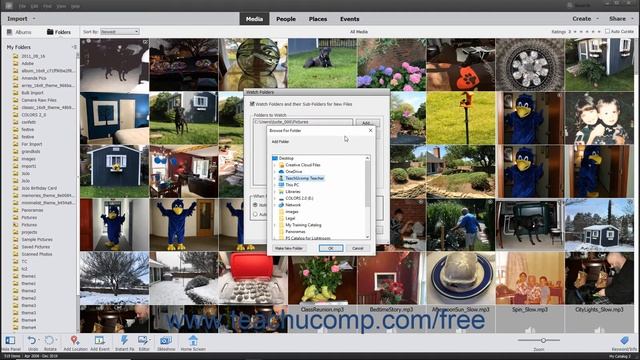The width and height of the screenshot is (640, 360).
Task: Click the My Folders view options icon
Action: tap(74, 47)
